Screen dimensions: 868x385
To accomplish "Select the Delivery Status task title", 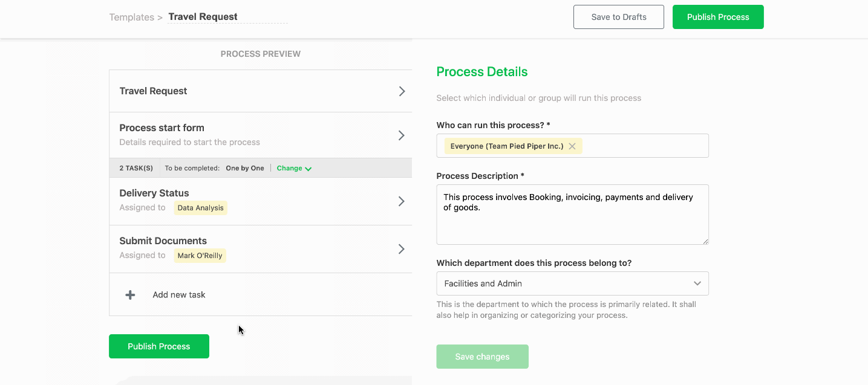I will click(x=154, y=193).
